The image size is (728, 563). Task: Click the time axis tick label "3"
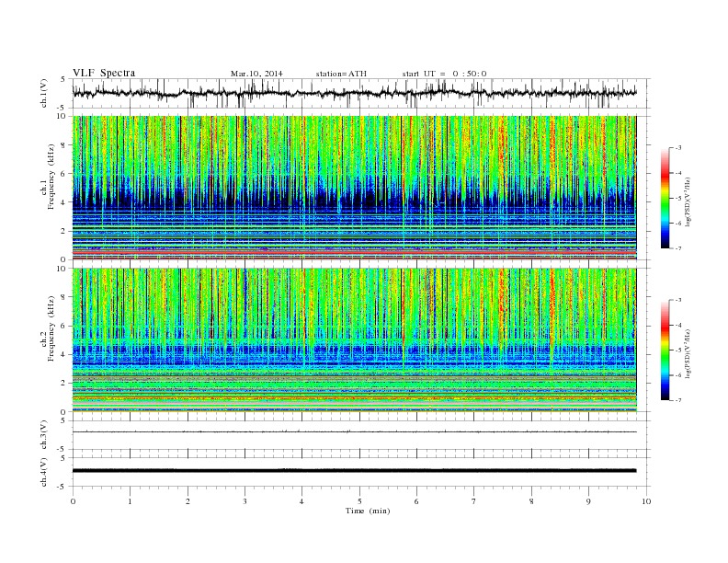pyautogui.click(x=245, y=501)
